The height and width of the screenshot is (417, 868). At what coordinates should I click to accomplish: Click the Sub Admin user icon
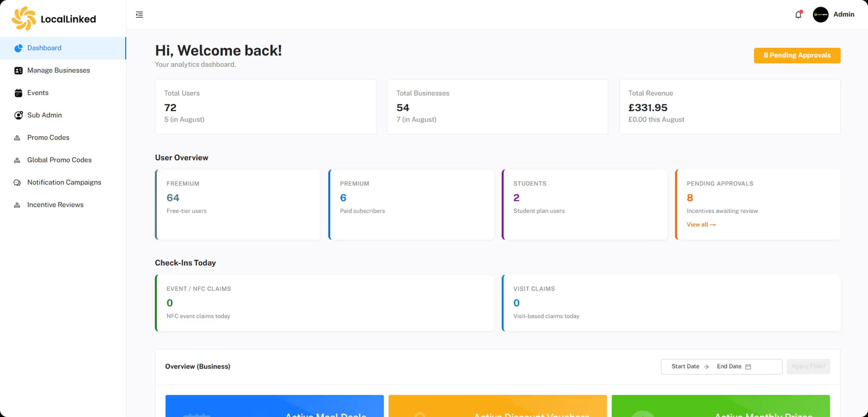click(x=18, y=115)
